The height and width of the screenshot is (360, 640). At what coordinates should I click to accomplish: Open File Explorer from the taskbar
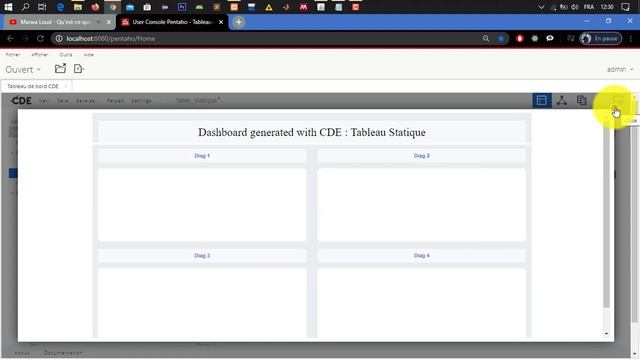(x=78, y=7)
